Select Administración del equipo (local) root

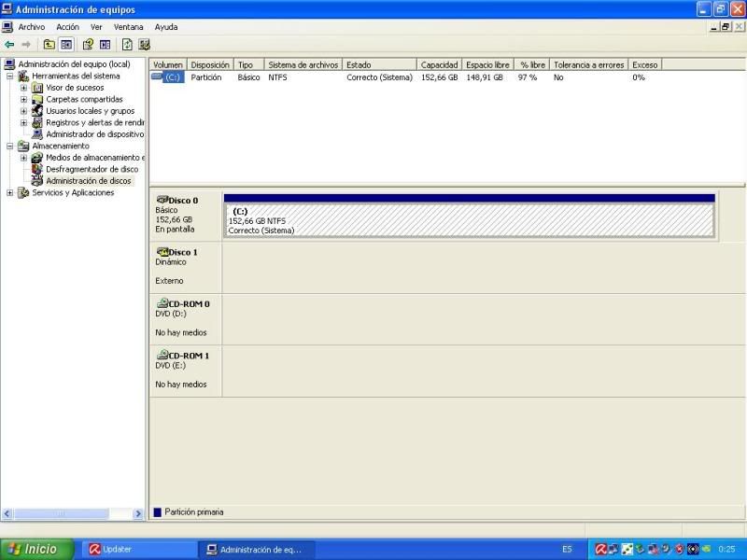[x=74, y=64]
